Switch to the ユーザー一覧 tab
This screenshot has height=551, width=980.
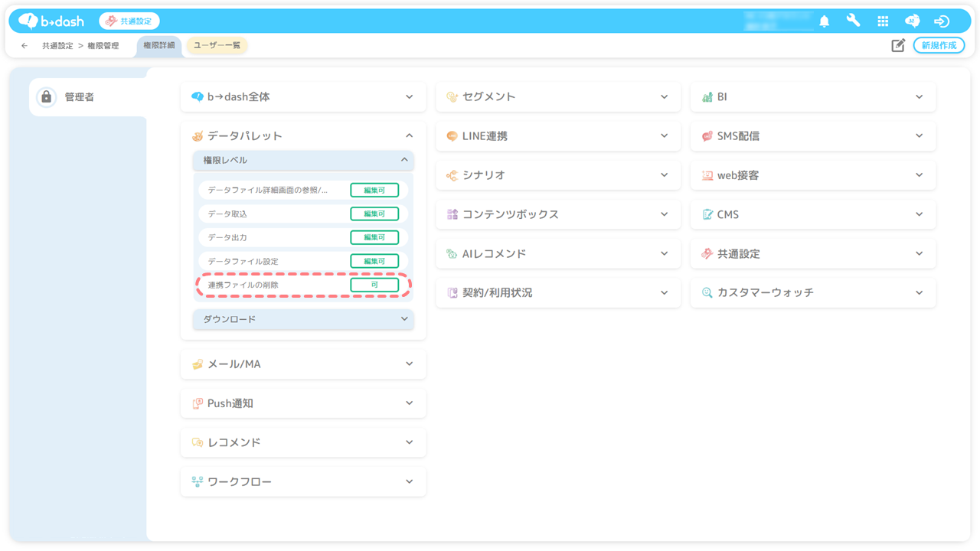pyautogui.click(x=217, y=46)
